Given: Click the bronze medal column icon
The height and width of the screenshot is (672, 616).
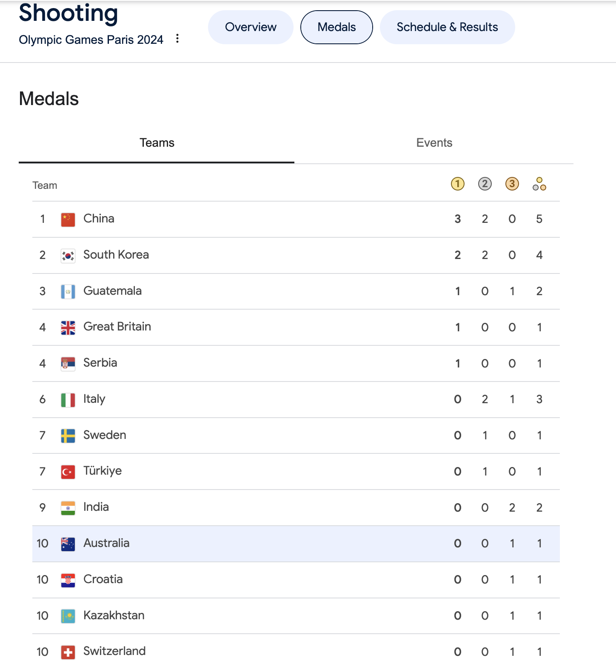Looking at the screenshot, I should 512,184.
